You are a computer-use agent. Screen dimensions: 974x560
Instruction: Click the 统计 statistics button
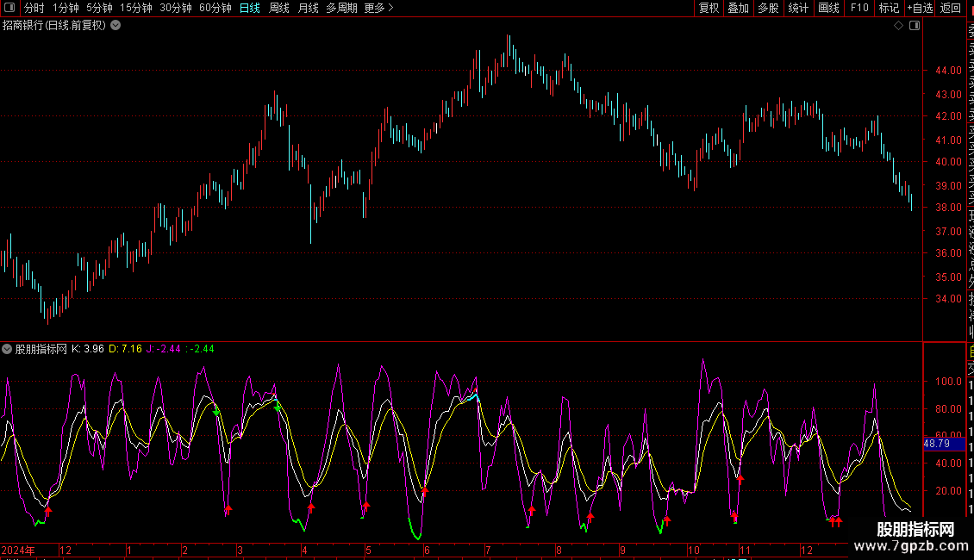click(x=798, y=8)
